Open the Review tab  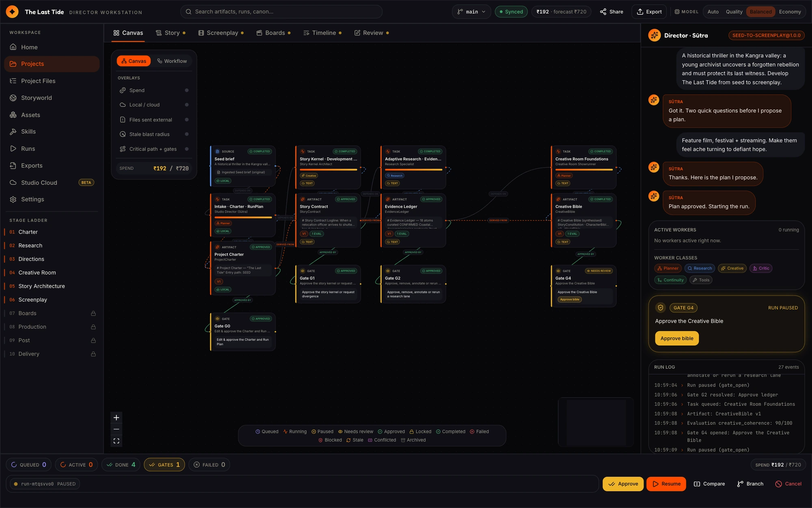(x=371, y=33)
